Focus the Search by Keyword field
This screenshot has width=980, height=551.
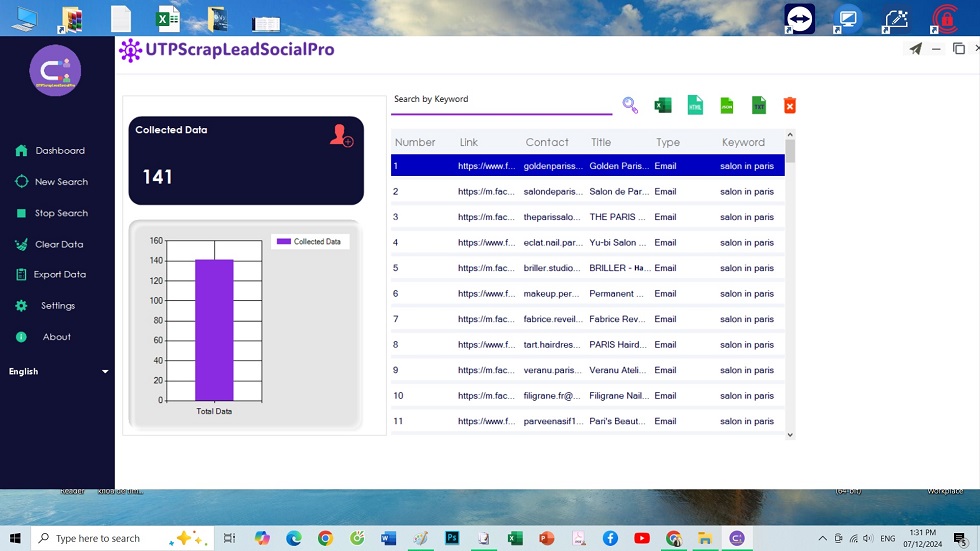[500, 100]
